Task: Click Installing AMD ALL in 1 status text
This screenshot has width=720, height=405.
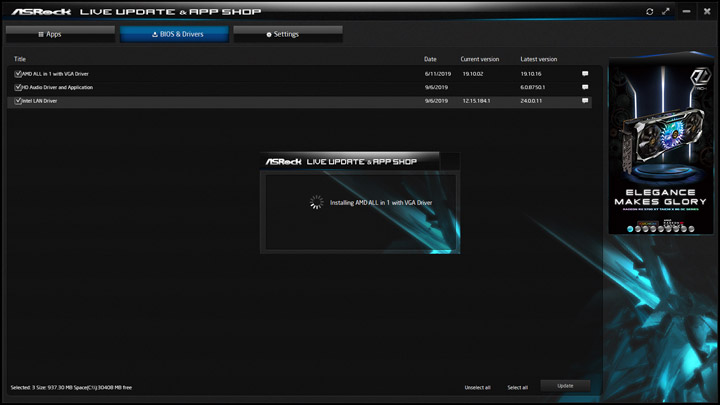Action: point(381,202)
